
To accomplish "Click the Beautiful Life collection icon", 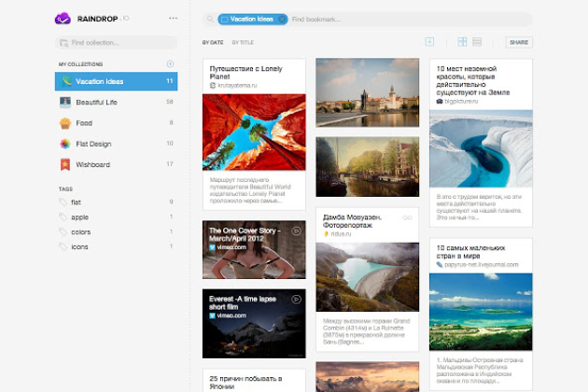I will point(65,102).
